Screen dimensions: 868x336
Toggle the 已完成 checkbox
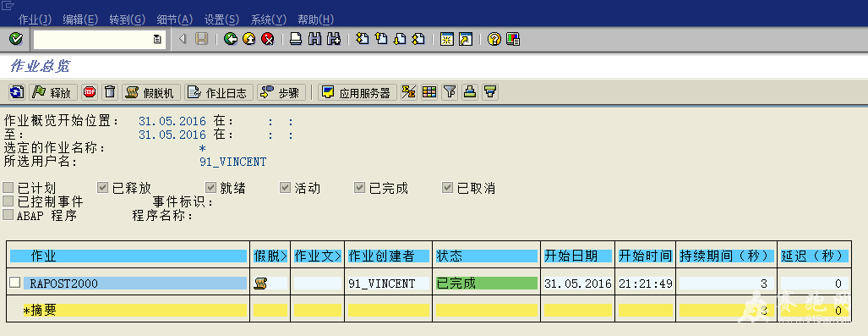coord(359,187)
